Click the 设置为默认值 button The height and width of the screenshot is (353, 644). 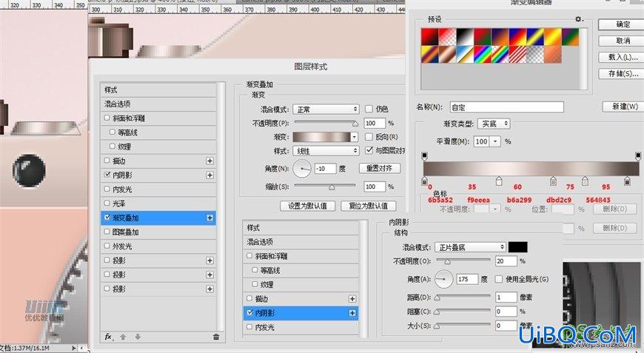click(x=308, y=206)
